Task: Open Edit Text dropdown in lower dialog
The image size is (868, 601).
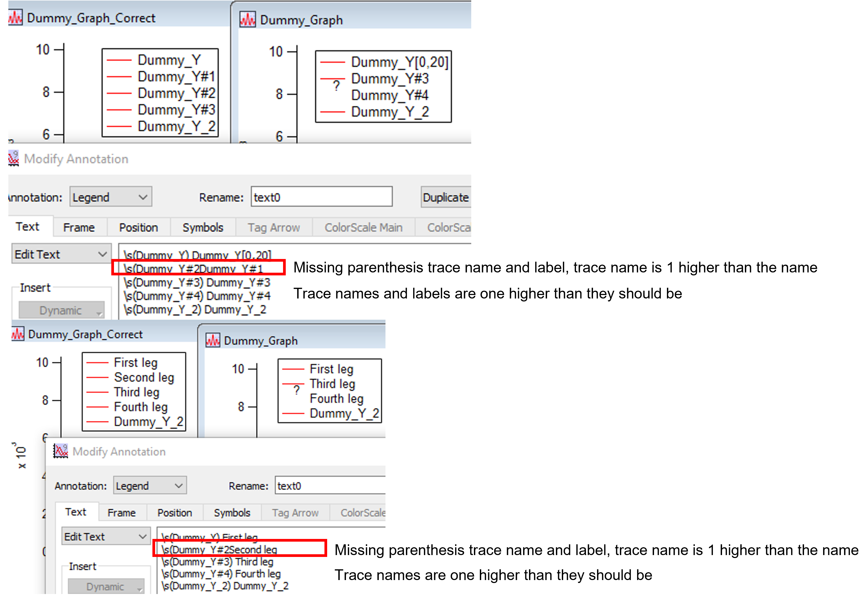Action: (x=105, y=536)
